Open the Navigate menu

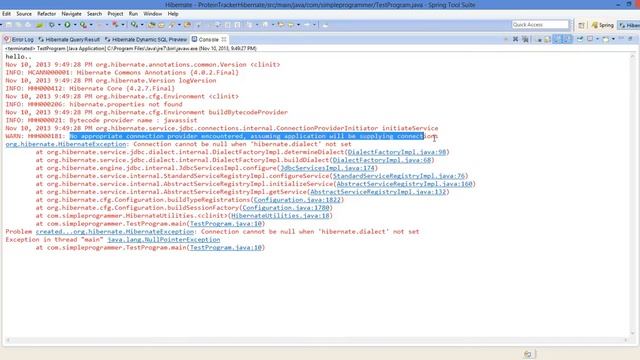tap(71, 14)
